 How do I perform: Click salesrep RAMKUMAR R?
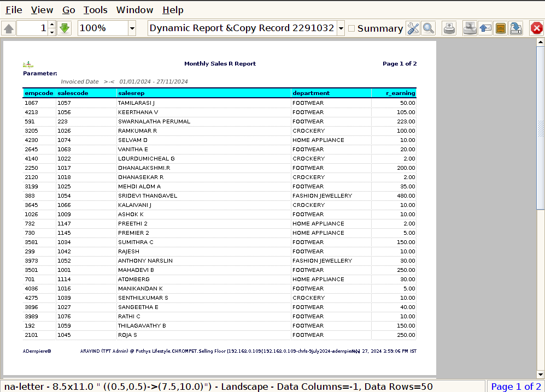tap(137, 131)
